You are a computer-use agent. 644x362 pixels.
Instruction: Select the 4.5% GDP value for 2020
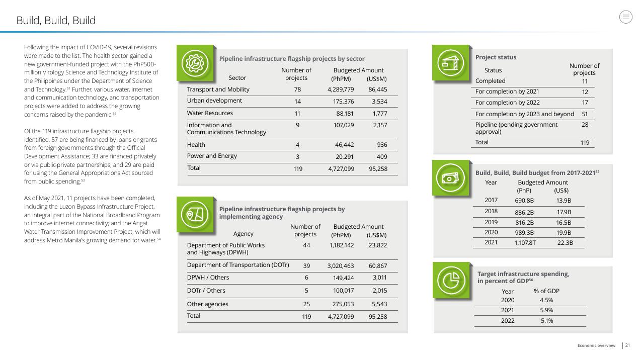click(x=546, y=300)
